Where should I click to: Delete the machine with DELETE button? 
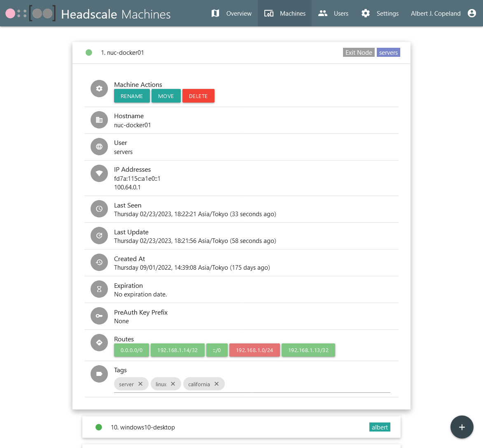198,96
